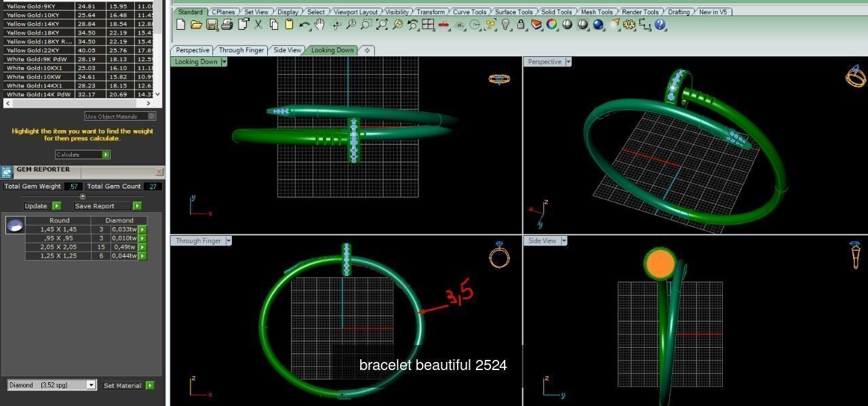Open the Layers panel icon
Viewport: 868px width, 406px height.
pos(536,24)
